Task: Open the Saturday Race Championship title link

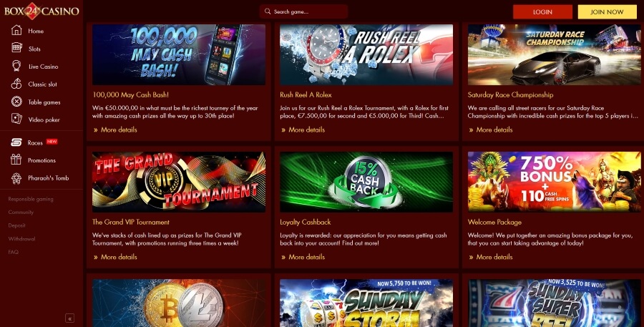Action: click(510, 95)
